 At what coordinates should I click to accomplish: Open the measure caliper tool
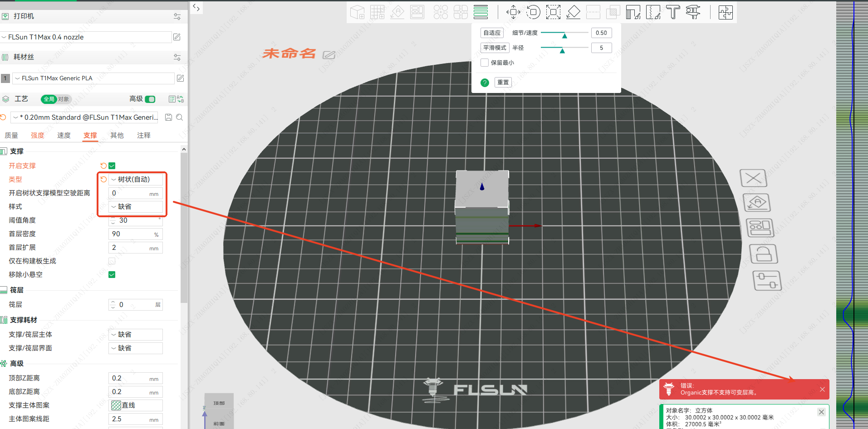(693, 12)
